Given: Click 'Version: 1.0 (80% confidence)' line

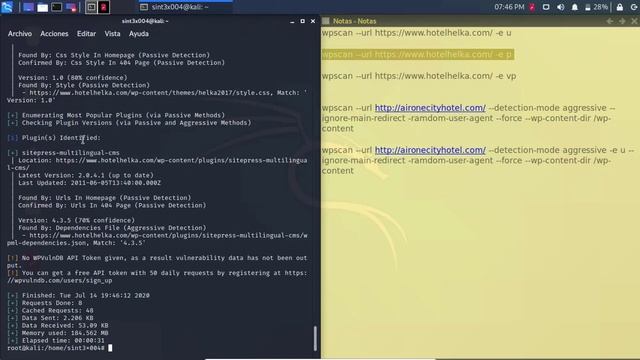Looking at the screenshot, I should point(73,78).
